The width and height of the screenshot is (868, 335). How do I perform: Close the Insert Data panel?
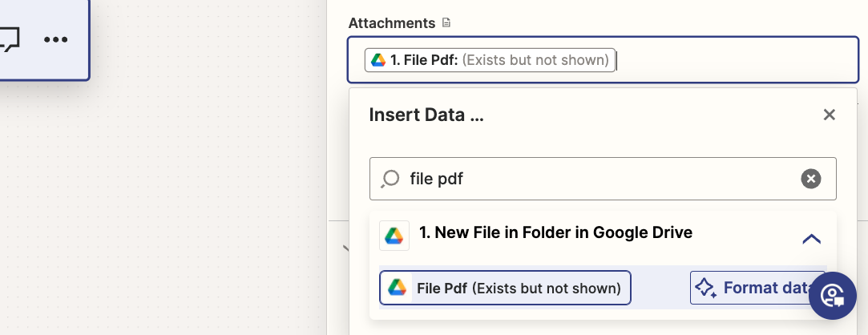[829, 115]
